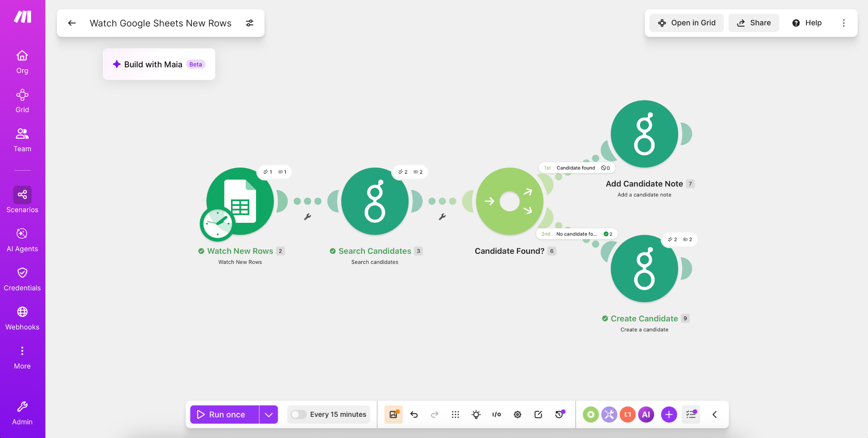Screen dimensions: 868x438
Task: Open the filter wrench after Search Candidates
Action: pyautogui.click(x=442, y=217)
